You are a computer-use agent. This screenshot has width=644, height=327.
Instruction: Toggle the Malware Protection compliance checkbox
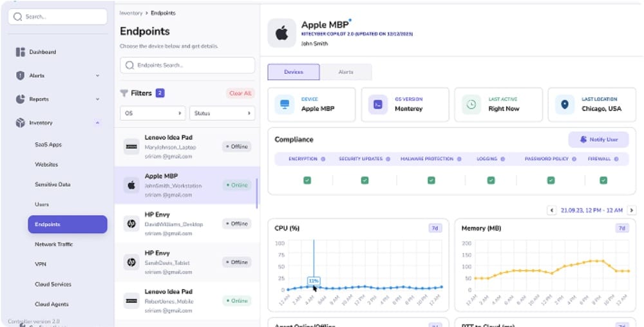coord(431,180)
